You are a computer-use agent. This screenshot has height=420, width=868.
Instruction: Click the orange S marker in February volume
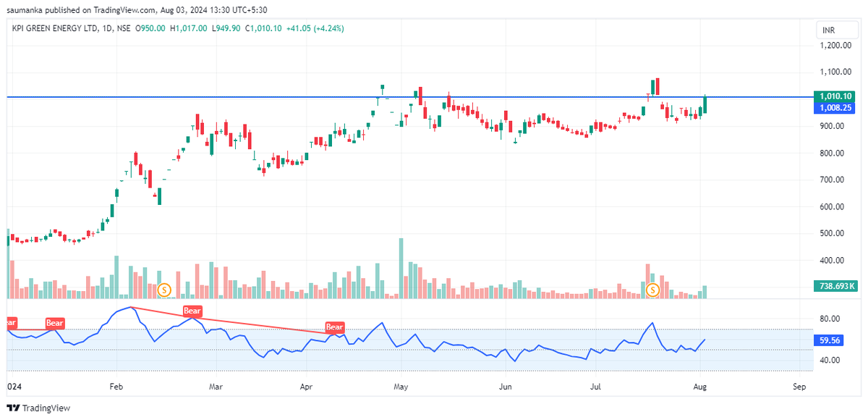pyautogui.click(x=164, y=290)
